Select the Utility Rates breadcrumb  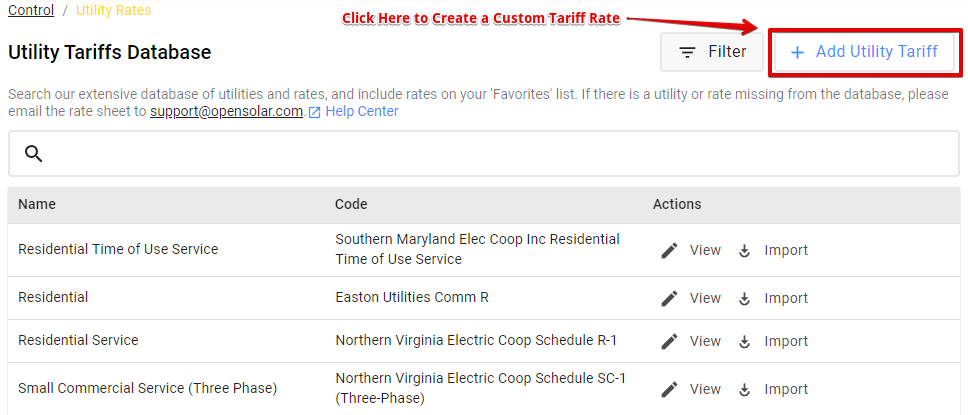coord(114,10)
